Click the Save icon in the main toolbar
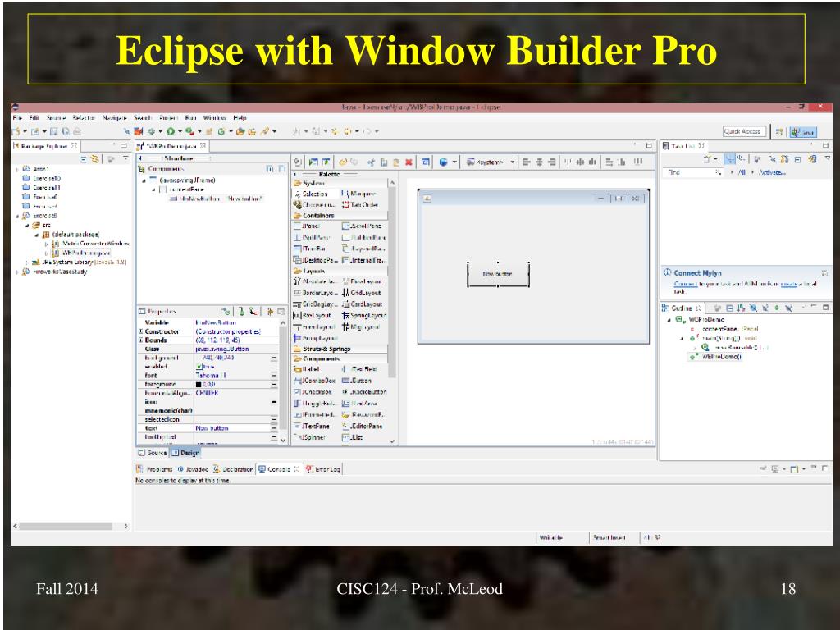This screenshot has height=630, width=840. 53,131
